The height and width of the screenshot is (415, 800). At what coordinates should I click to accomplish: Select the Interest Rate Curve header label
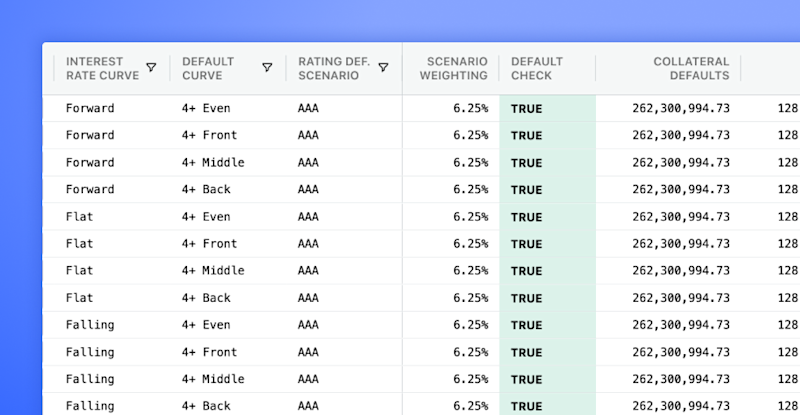coord(102,68)
